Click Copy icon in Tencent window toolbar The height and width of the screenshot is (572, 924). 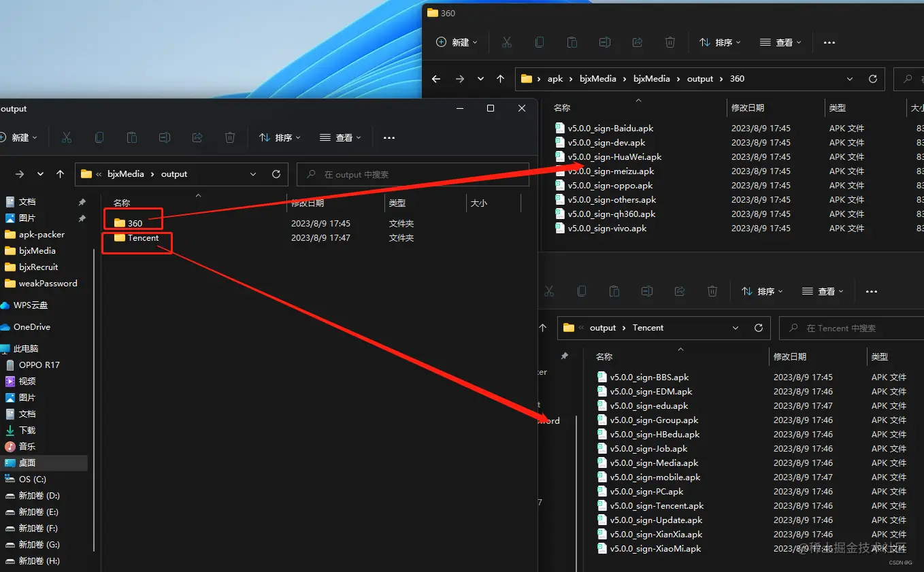point(582,291)
